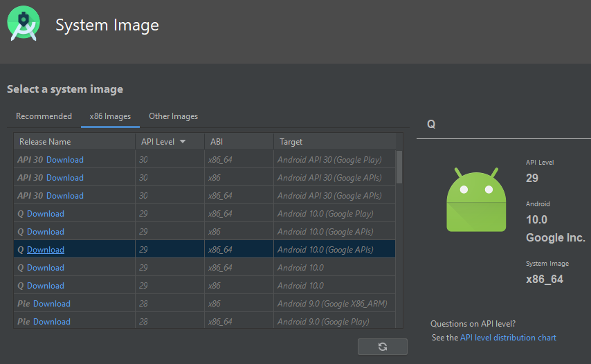Select the x86 Images tab
Image resolution: width=591 pixels, height=364 pixels.
110,116
